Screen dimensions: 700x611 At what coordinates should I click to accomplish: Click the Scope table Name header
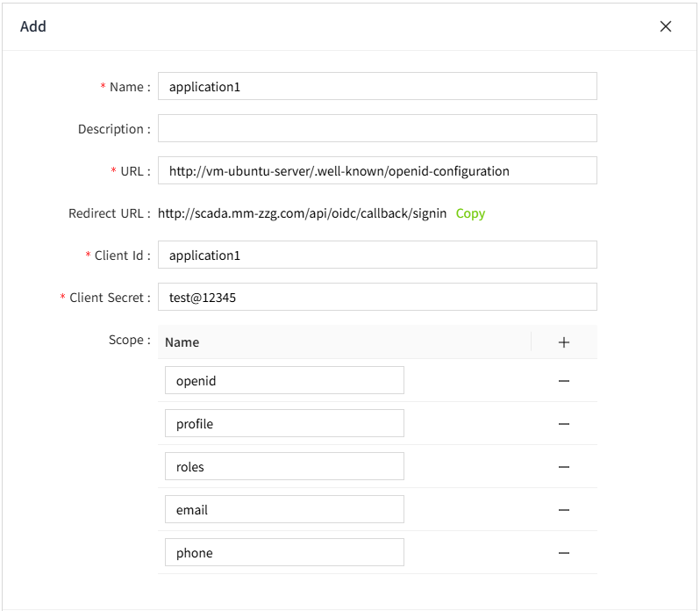(182, 342)
